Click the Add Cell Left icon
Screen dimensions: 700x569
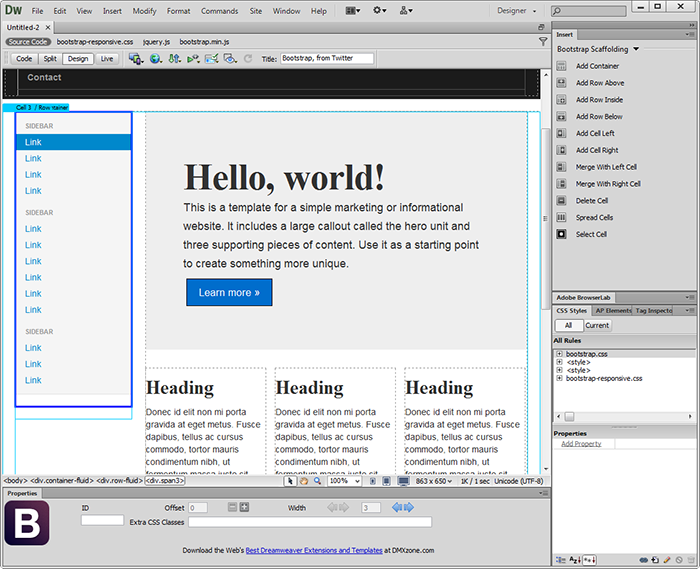point(561,133)
